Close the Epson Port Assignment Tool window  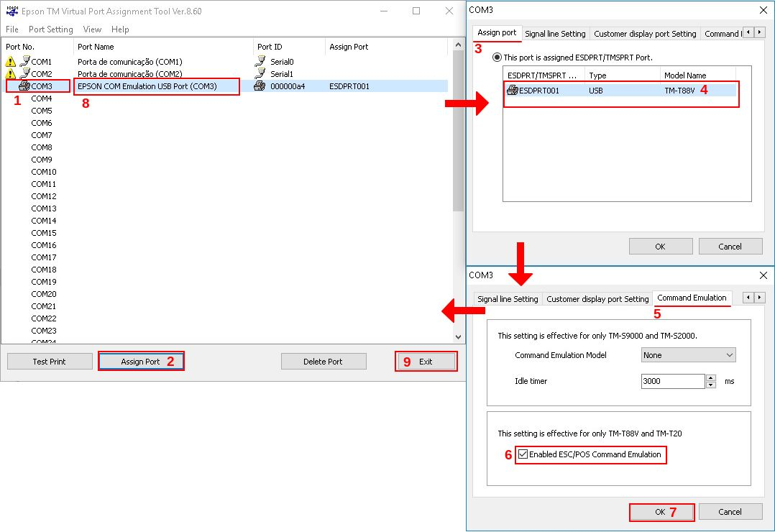pyautogui.click(x=449, y=11)
